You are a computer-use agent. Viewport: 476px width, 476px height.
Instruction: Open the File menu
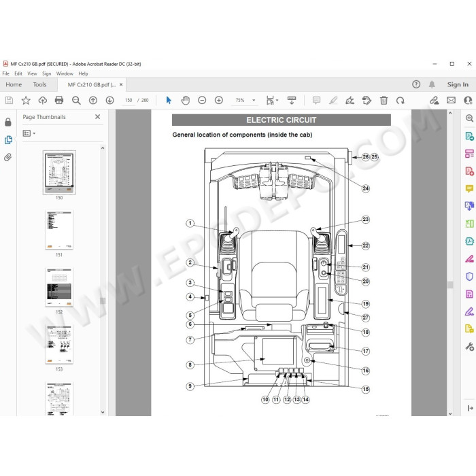click(x=5, y=73)
